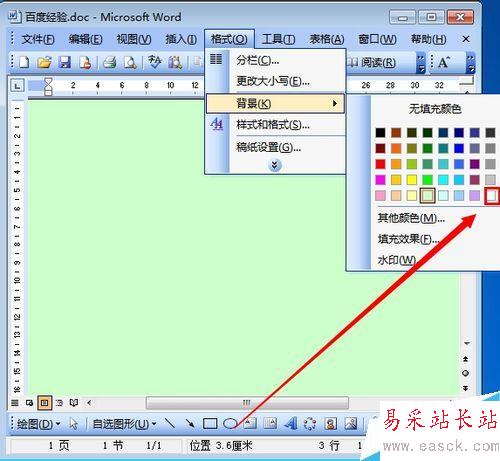Choose Columns from the Format menu
This screenshot has width=500, height=461.
[275, 60]
